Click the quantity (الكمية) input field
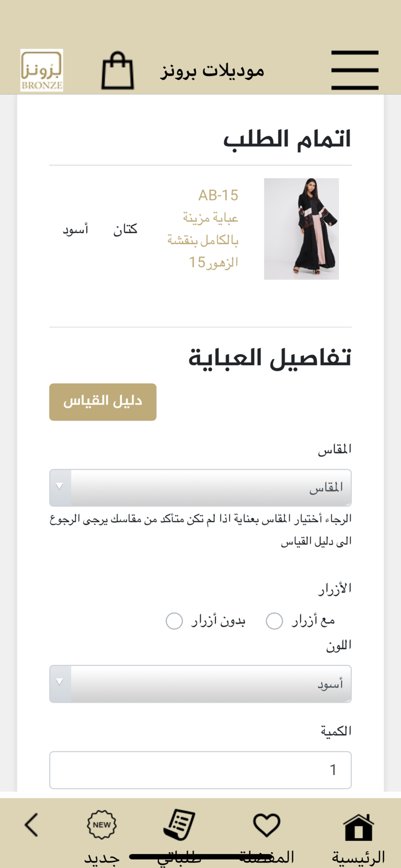This screenshot has height=868, width=401. point(200,770)
